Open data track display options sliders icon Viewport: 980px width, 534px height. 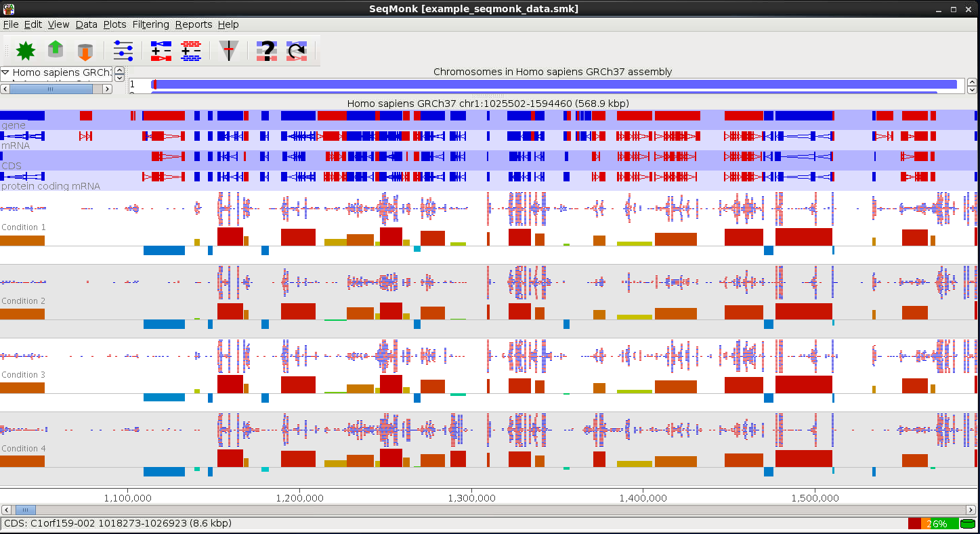click(123, 51)
